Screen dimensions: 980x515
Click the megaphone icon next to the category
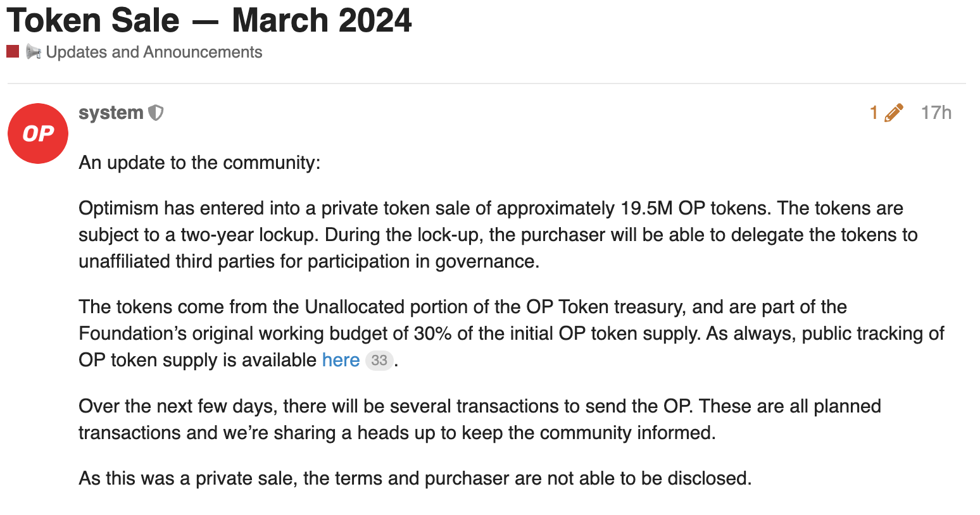click(34, 52)
